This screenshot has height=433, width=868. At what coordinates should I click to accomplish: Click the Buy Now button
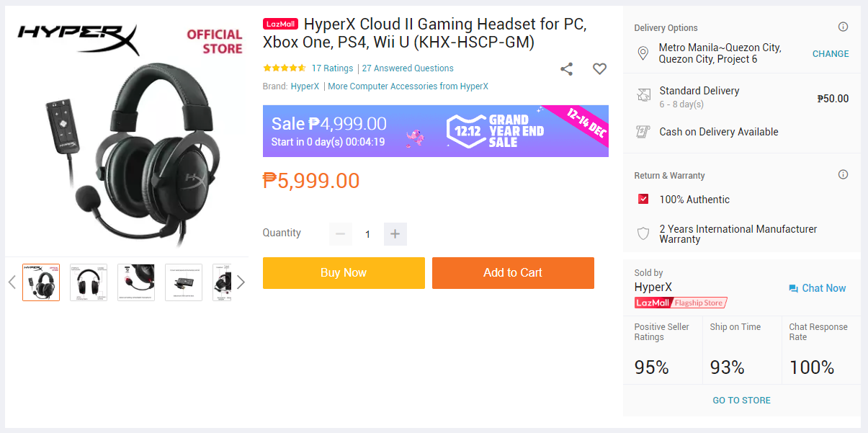tap(344, 273)
